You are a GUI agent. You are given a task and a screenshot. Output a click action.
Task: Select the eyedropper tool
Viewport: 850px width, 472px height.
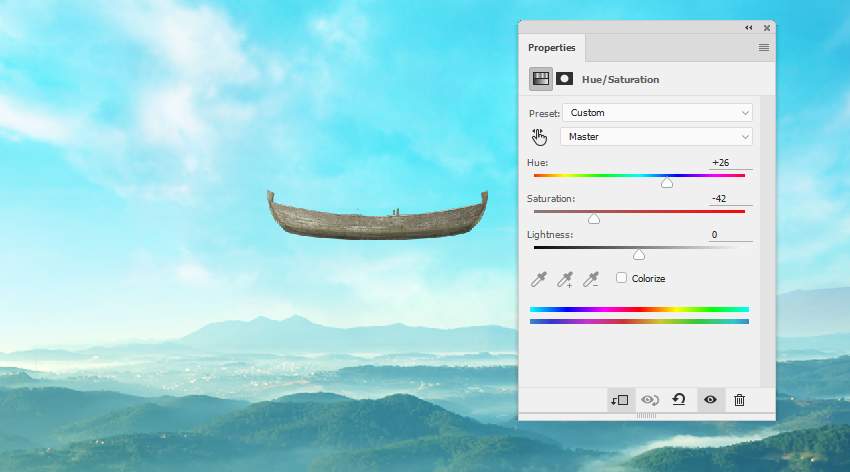(x=539, y=279)
